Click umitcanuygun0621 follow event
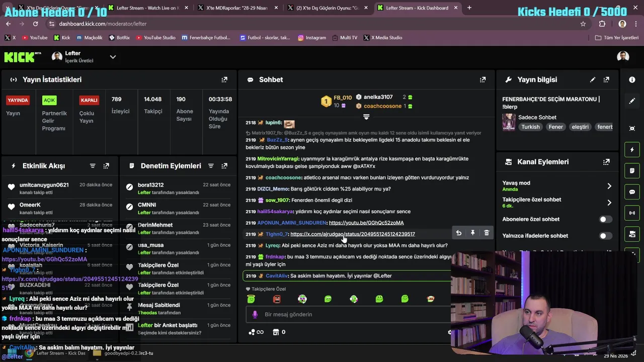 coord(60,189)
